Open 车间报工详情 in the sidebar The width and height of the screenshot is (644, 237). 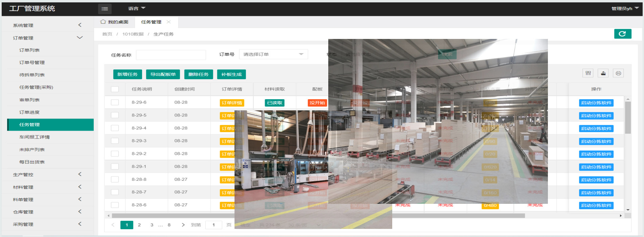pos(50,137)
